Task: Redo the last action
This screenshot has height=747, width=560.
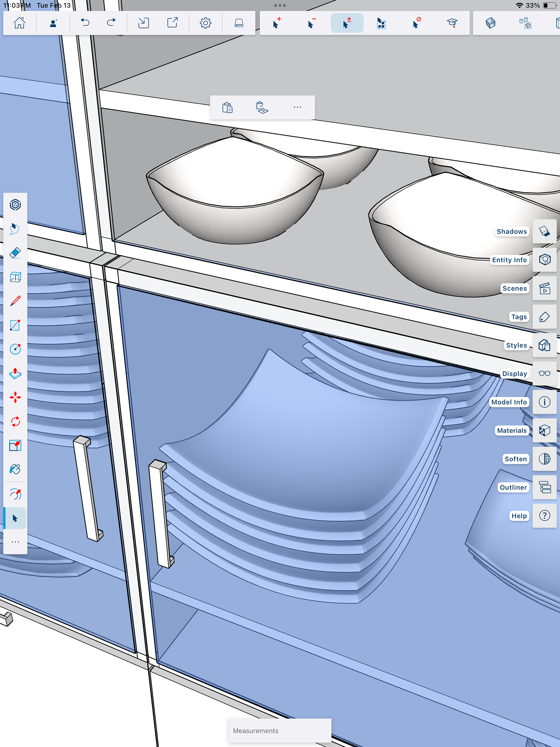Action: 111,23
